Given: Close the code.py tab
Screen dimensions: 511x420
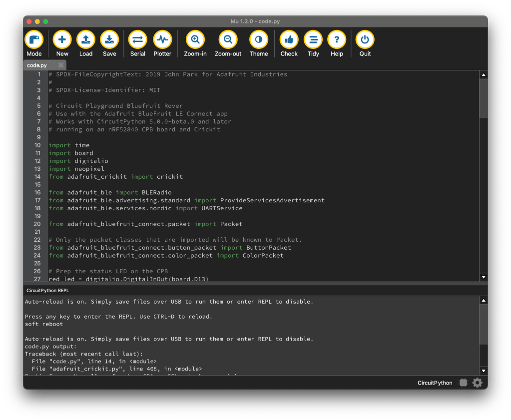Looking at the screenshot, I should coord(60,65).
